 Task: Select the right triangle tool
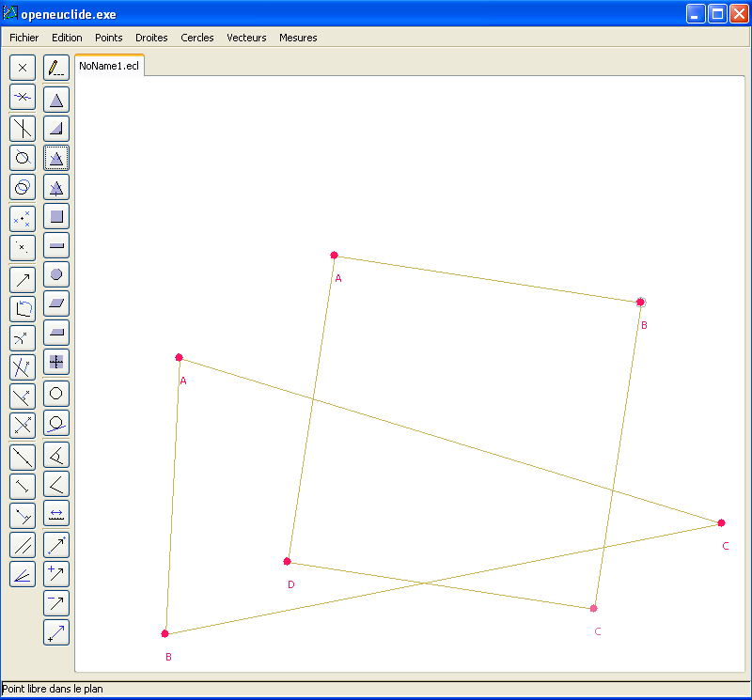point(56,129)
